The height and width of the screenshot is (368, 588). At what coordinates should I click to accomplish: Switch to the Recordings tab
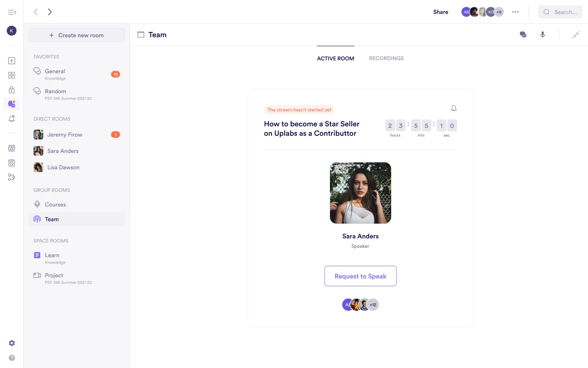(x=386, y=58)
